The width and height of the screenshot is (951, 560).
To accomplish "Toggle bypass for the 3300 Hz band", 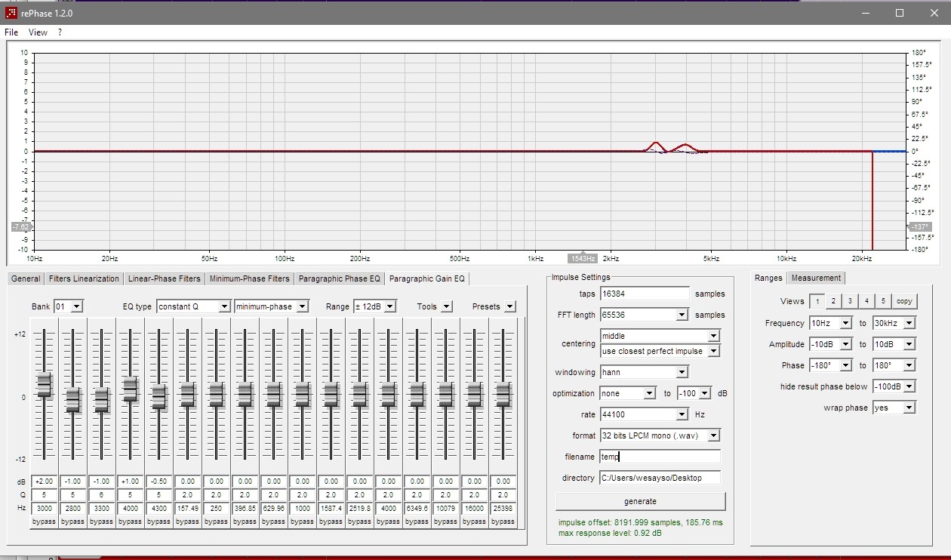I will pos(101,522).
